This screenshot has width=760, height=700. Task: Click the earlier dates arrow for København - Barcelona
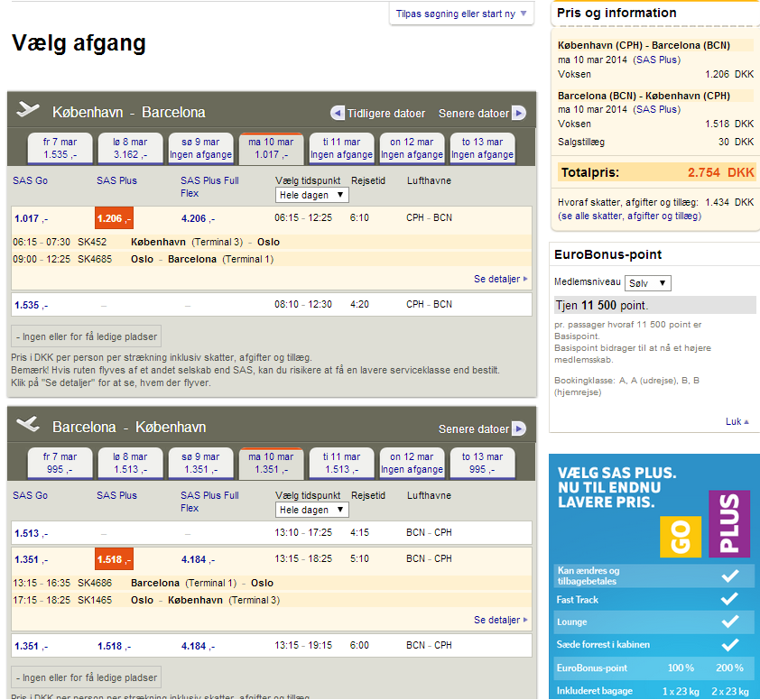(338, 113)
